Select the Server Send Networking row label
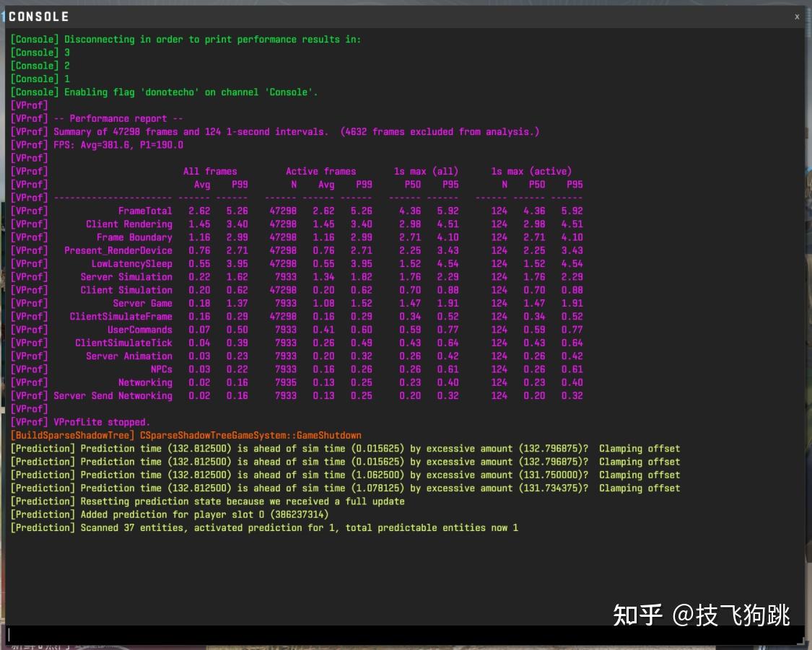812x650 pixels. (113, 395)
